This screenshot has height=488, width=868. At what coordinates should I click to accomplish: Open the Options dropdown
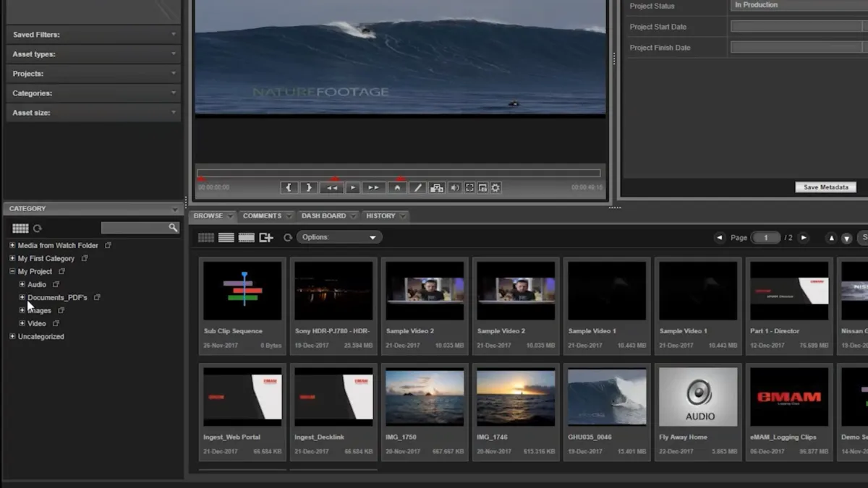[339, 237]
